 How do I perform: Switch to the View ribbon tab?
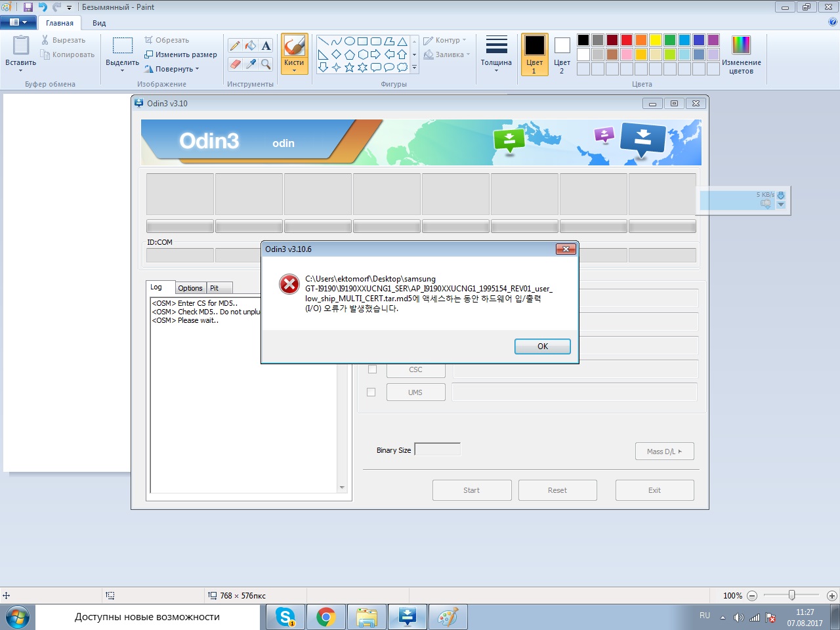click(99, 23)
